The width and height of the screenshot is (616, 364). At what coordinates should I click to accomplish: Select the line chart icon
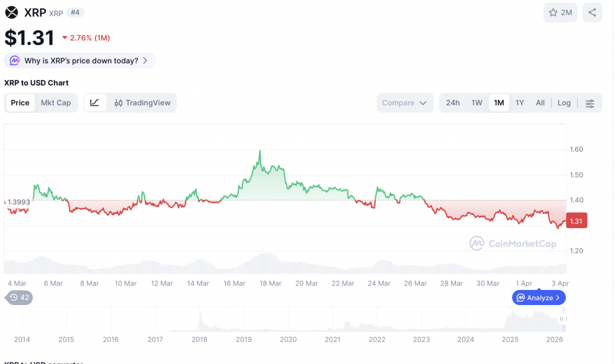tap(94, 102)
